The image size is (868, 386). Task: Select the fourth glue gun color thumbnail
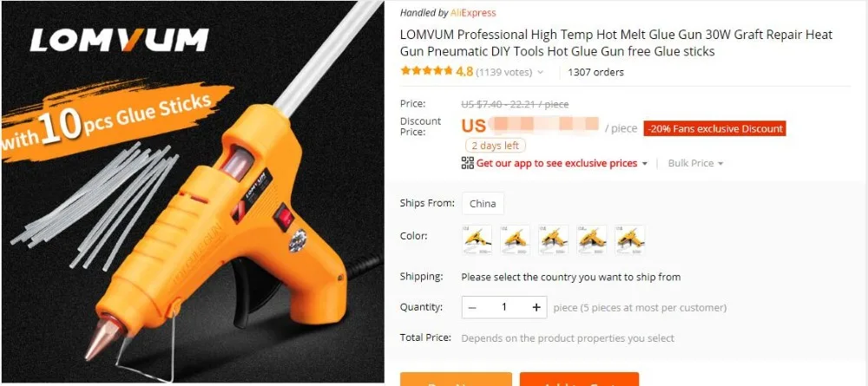(x=592, y=239)
